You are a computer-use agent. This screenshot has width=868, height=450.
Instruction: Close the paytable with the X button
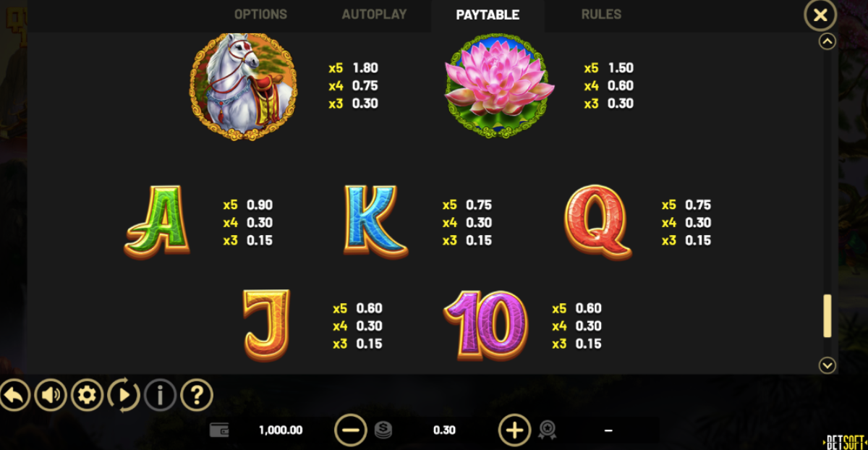point(820,15)
